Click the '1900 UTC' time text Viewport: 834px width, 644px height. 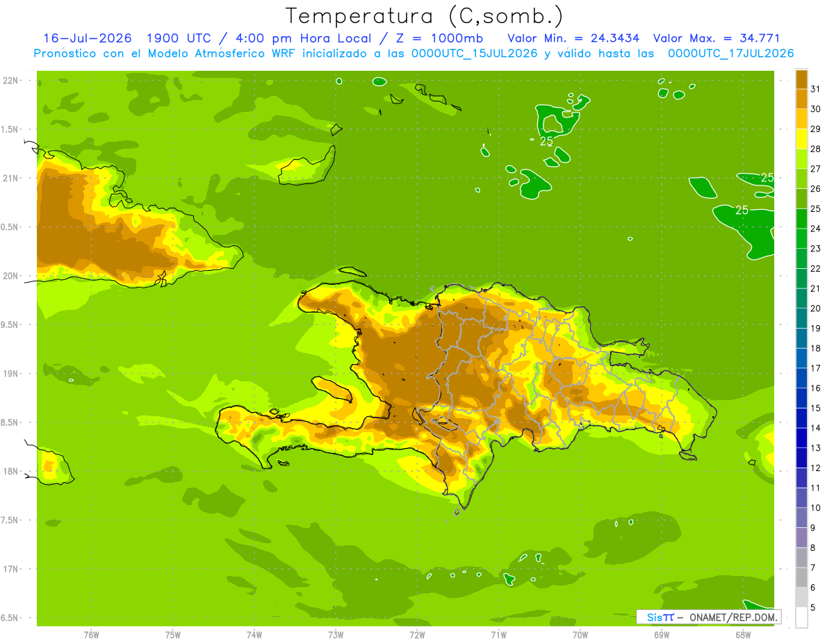point(179,39)
